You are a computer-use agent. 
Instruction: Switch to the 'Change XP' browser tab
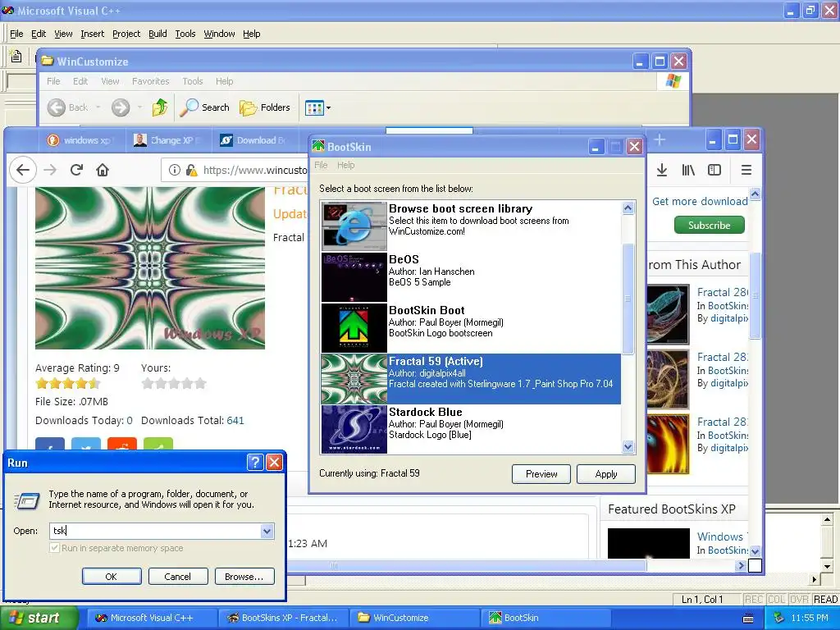pyautogui.click(x=167, y=140)
